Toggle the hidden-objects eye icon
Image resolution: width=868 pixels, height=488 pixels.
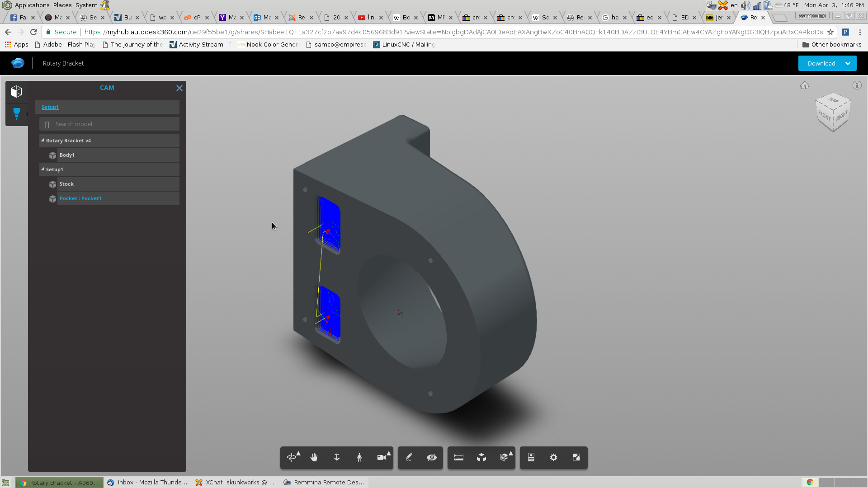pyautogui.click(x=432, y=457)
